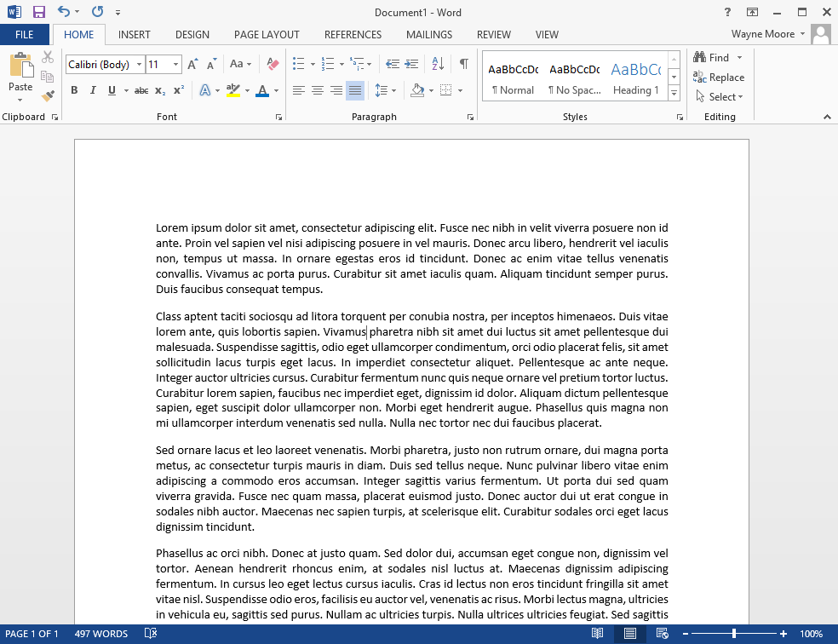This screenshot has height=644, width=838.
Task: Click the Format Painter brush icon
Action: coord(48,96)
